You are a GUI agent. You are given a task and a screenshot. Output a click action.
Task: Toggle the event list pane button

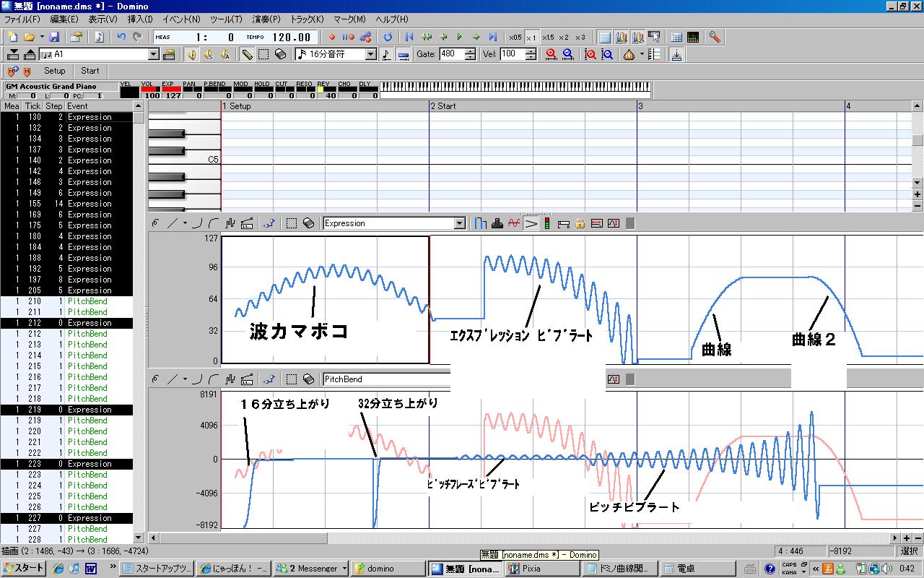coord(605,37)
